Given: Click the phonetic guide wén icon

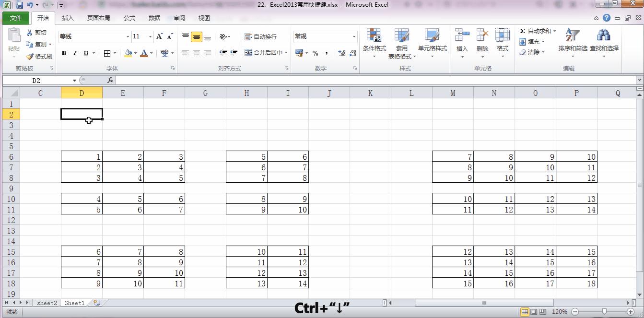Looking at the screenshot, I should pyautogui.click(x=164, y=53).
